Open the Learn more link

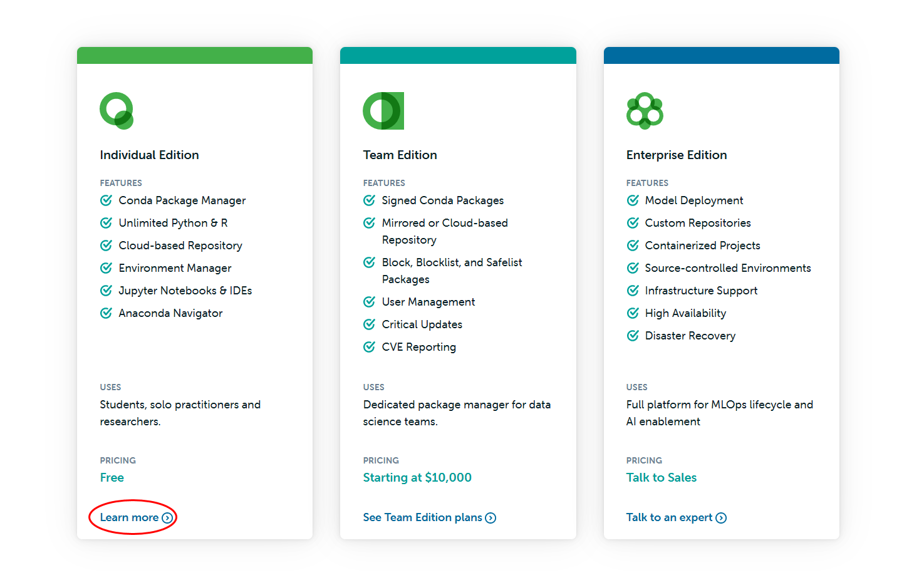136,517
